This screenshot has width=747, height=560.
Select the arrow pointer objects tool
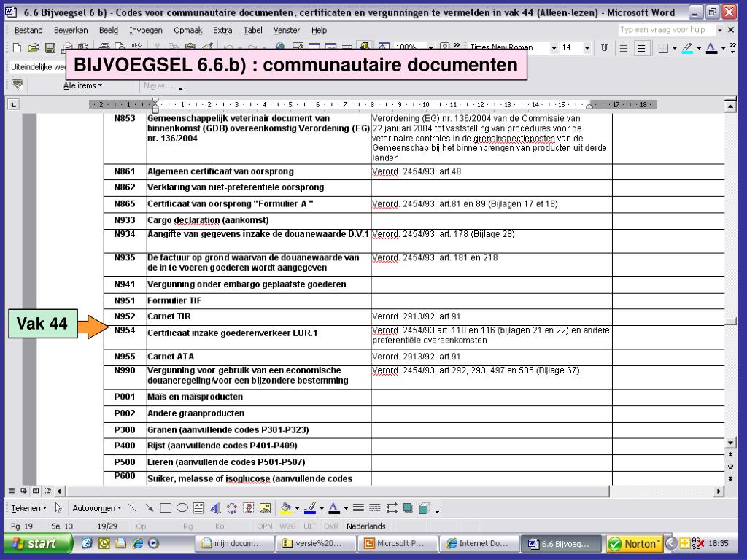pos(58,508)
